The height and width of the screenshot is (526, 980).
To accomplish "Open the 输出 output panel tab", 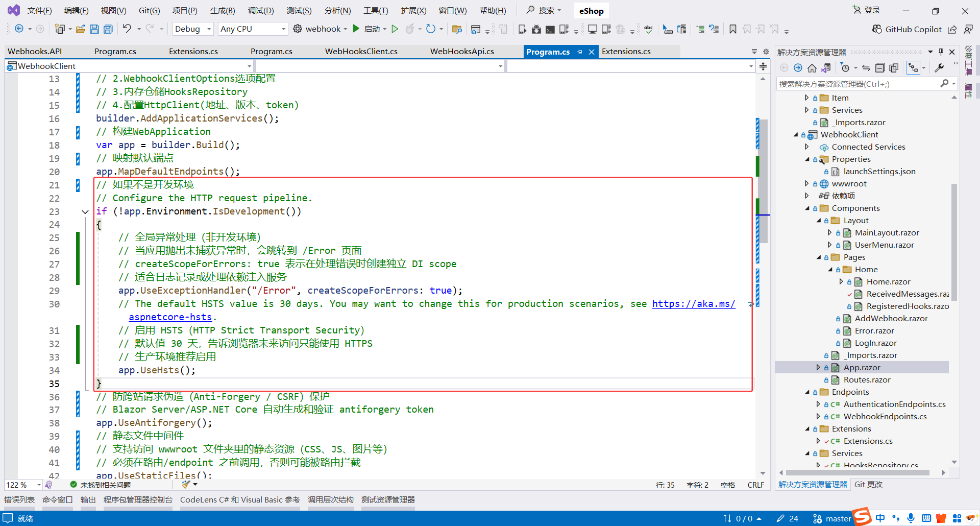I will tap(88, 500).
